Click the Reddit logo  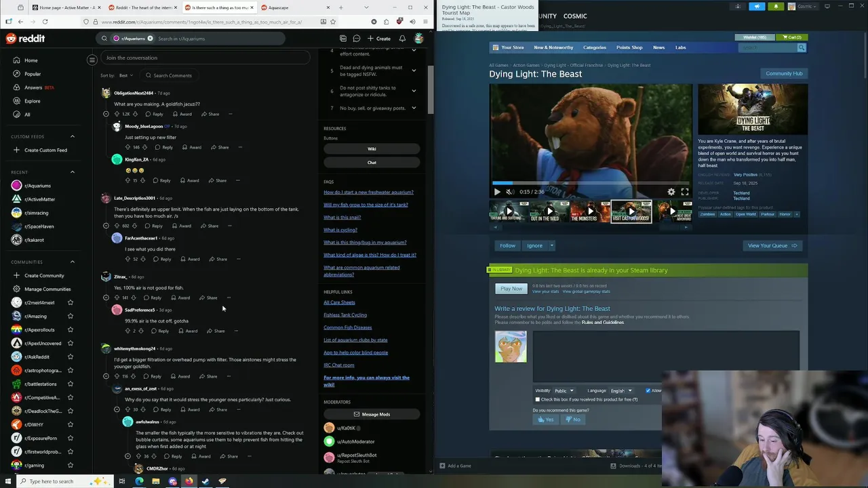pyautogui.click(x=25, y=39)
